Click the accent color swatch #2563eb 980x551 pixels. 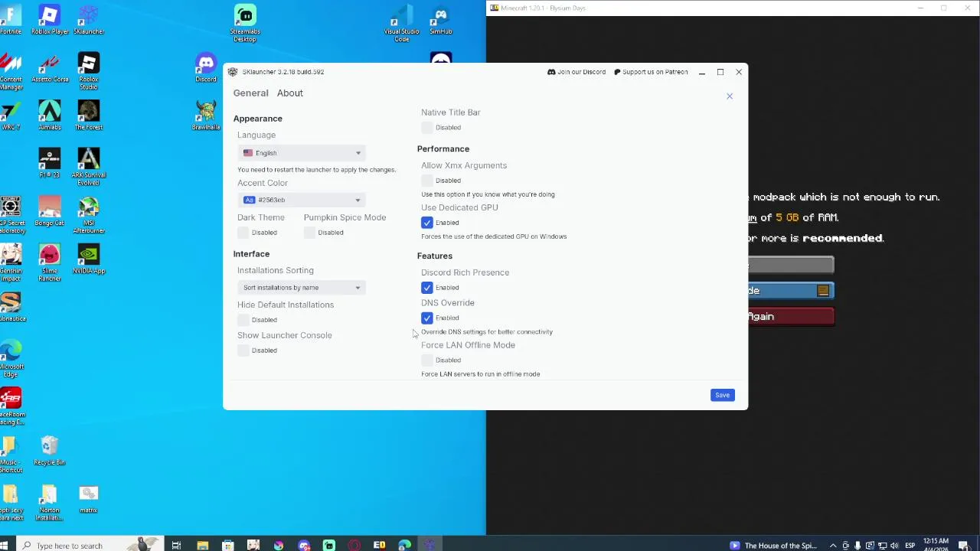pos(249,200)
